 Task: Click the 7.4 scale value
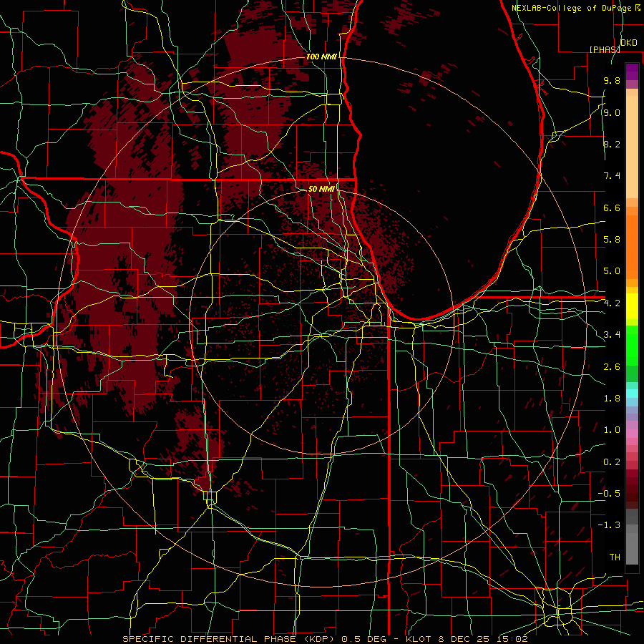612,176
